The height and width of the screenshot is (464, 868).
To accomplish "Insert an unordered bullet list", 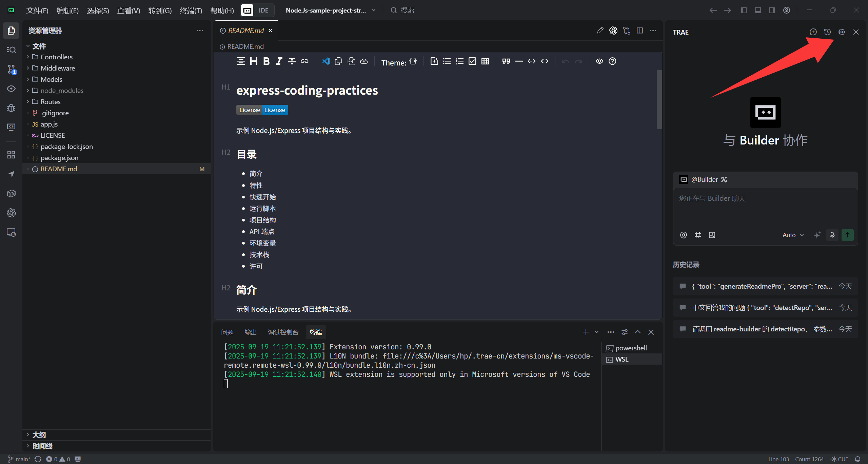I will pos(447,61).
